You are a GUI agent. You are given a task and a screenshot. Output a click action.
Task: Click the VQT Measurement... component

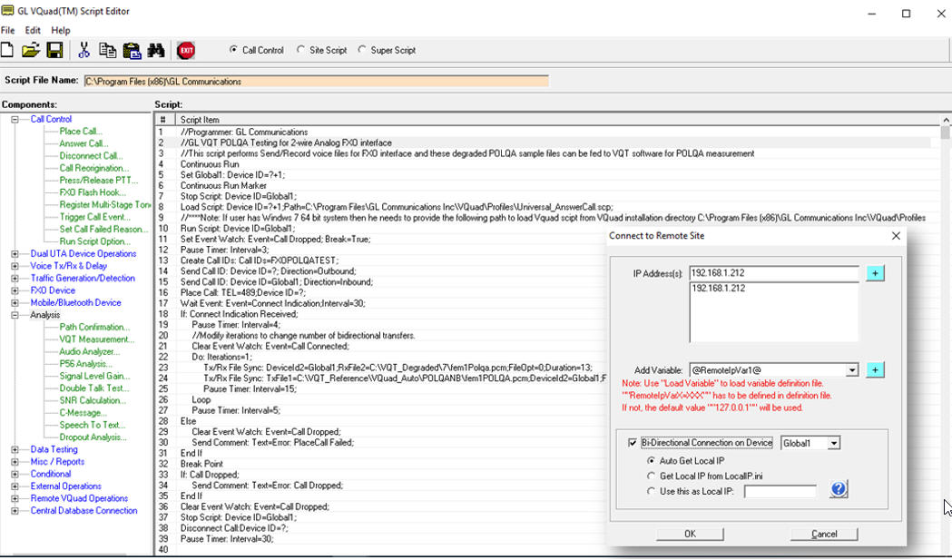97,339
